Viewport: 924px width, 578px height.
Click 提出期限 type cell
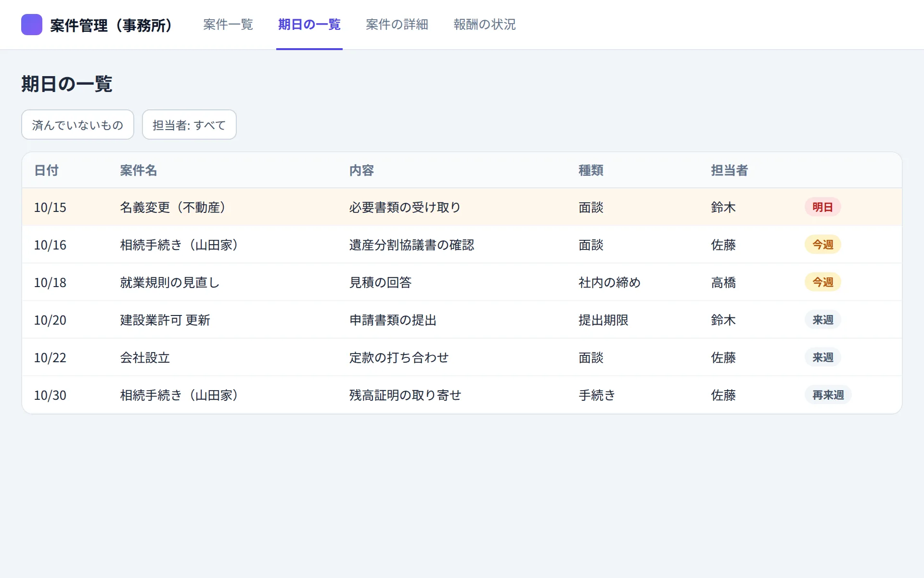603,320
